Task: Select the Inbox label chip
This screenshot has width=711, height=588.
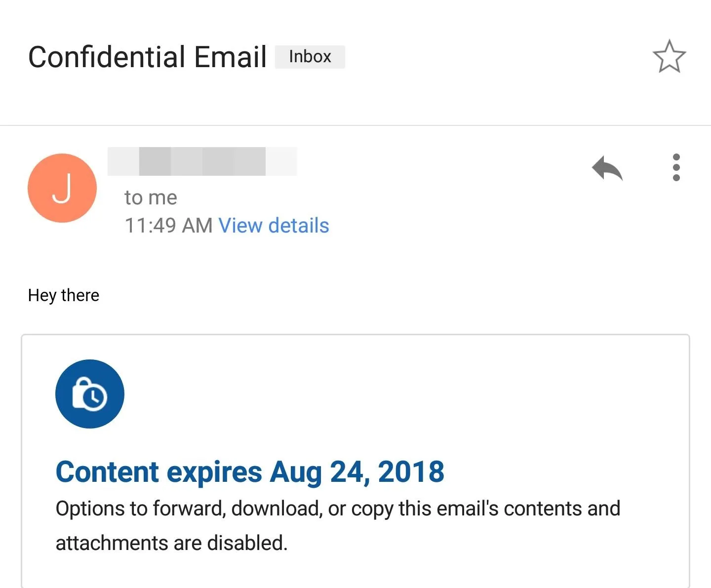Action: (x=310, y=57)
